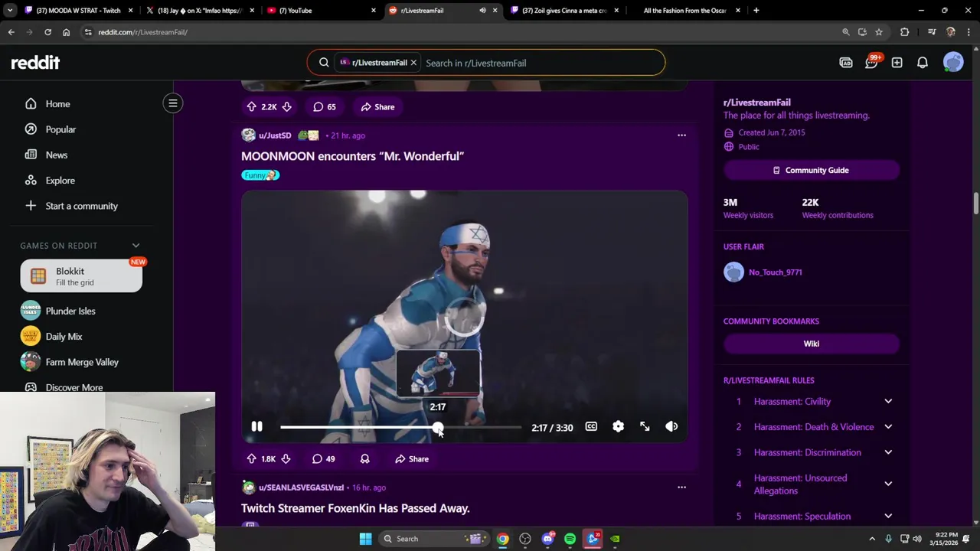This screenshot has width=980, height=551.
Task: Share the MOONMOON Mr. Wonderful post
Action: tap(412, 459)
